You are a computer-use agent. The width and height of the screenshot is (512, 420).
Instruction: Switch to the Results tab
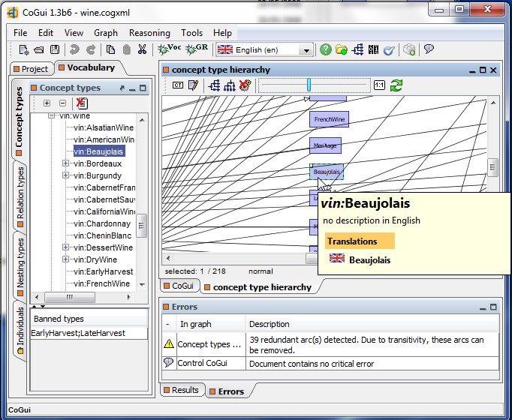coord(182,390)
